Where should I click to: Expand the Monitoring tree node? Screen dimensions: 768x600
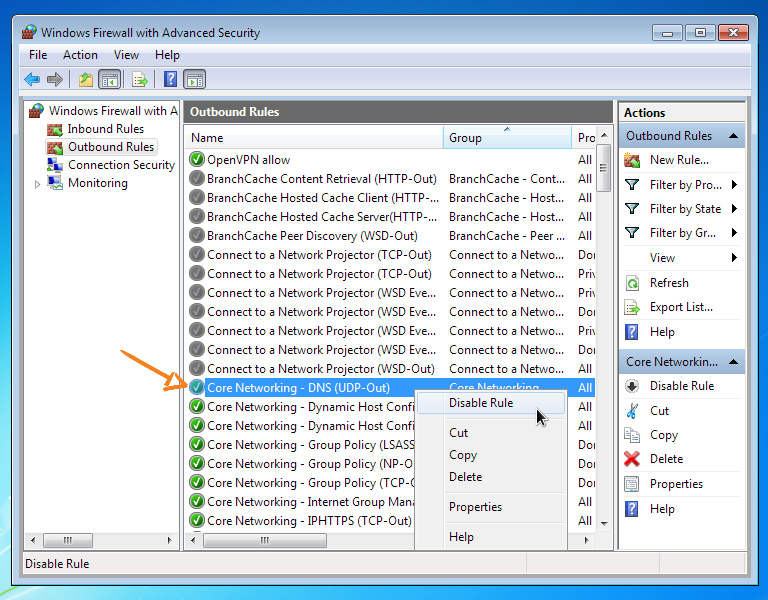pyautogui.click(x=38, y=184)
